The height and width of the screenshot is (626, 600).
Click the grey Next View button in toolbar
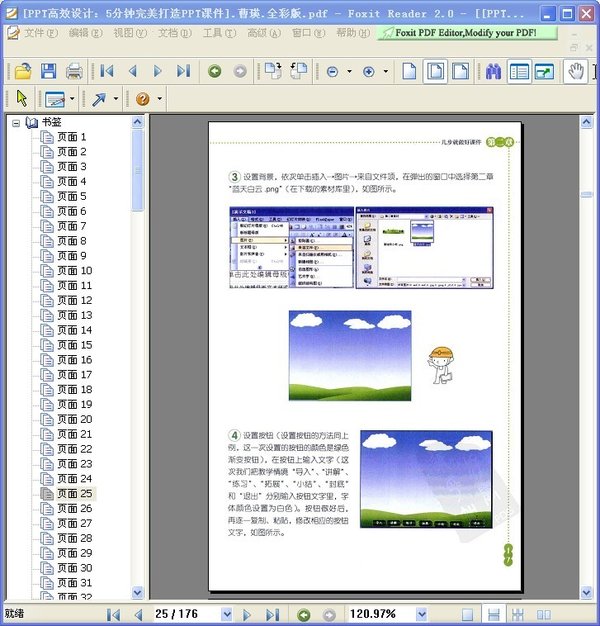tap(240, 71)
